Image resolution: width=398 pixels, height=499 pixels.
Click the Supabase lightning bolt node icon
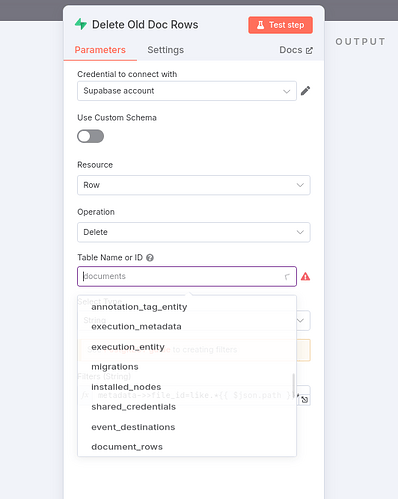click(81, 24)
